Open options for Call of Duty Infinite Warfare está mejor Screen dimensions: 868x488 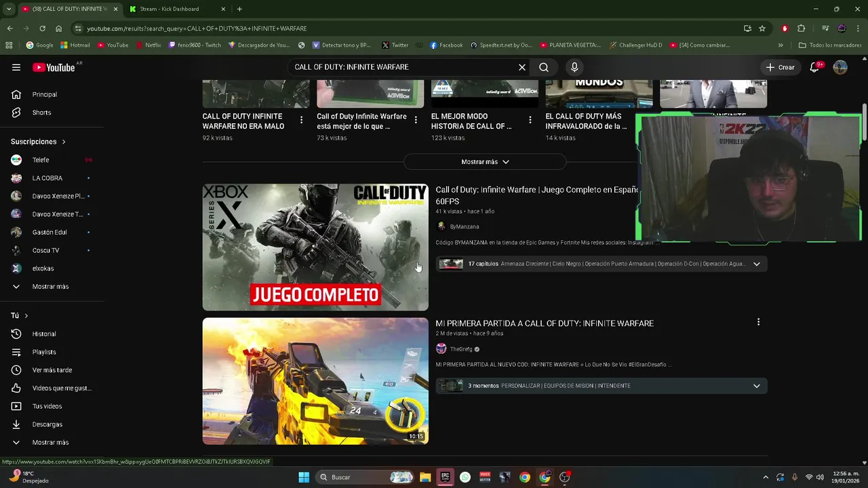click(x=416, y=120)
